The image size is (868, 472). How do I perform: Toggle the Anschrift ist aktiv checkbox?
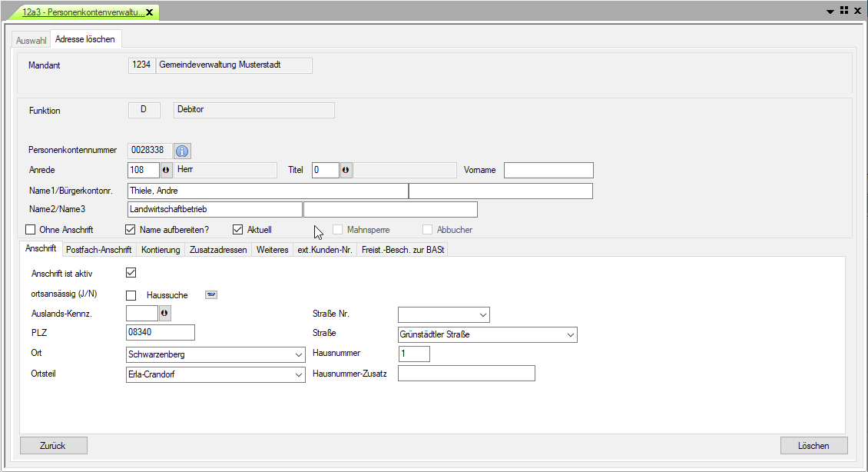131,273
